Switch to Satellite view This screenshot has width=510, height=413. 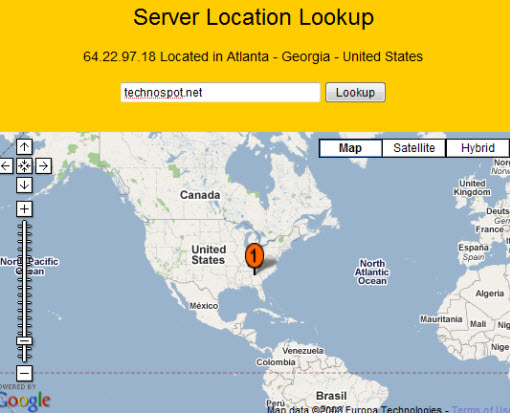414,148
